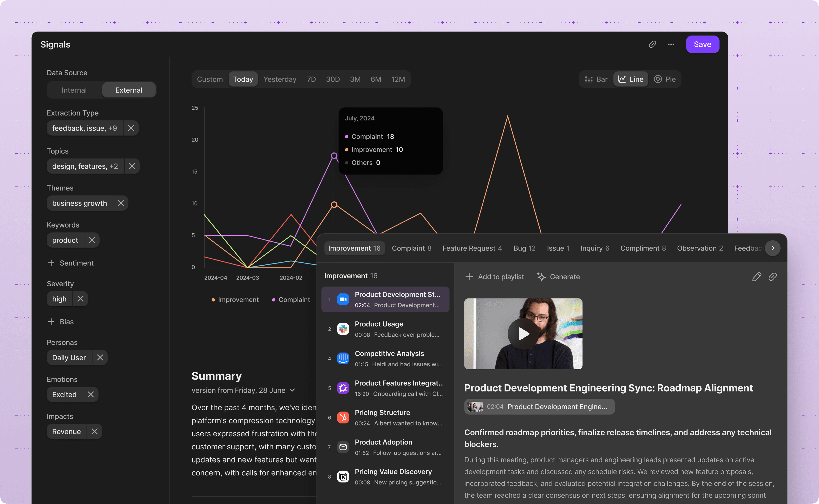Remove the Daily User persona filter
Image resolution: width=819 pixels, height=504 pixels.
point(100,357)
